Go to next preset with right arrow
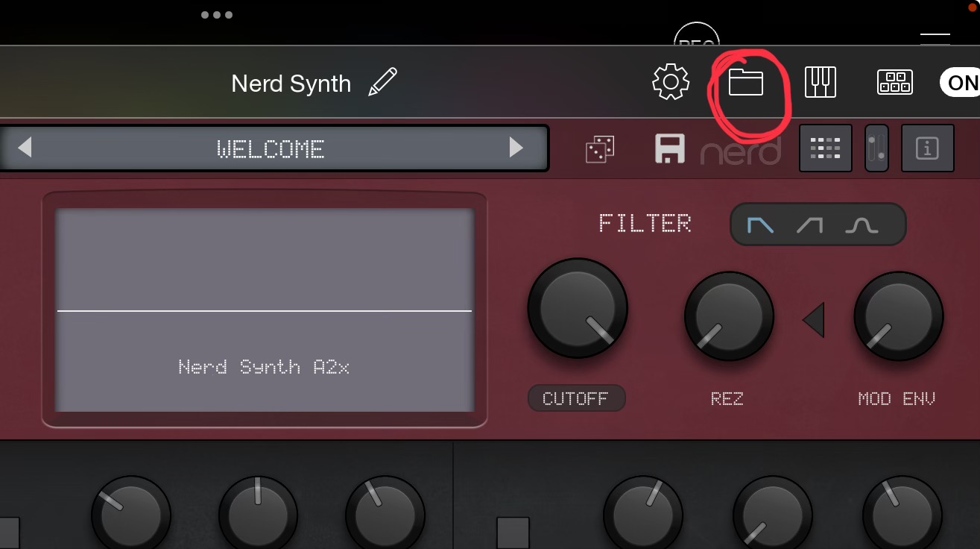 point(516,148)
